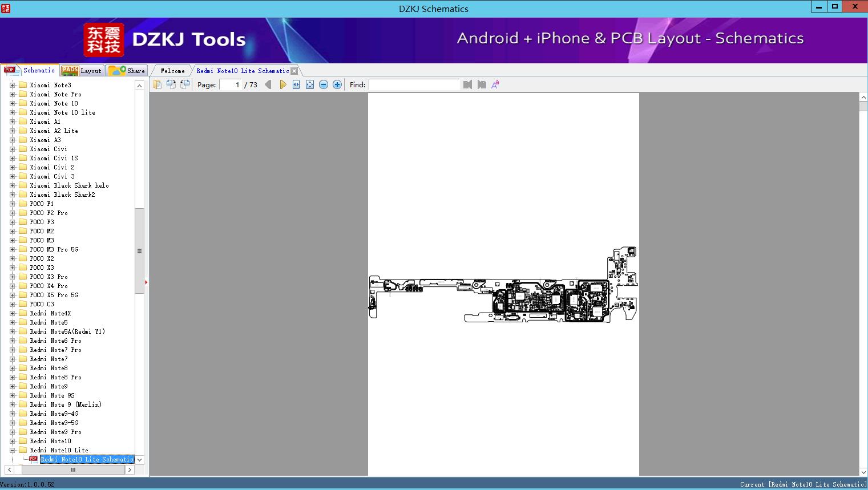Click the first copy icon beside Page
868x490 pixels.
pyautogui.click(x=158, y=84)
